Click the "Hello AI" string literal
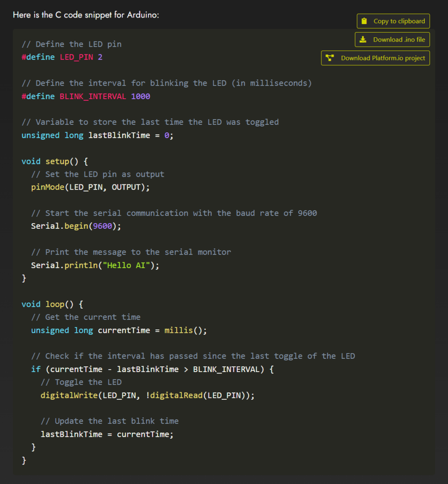Image resolution: width=448 pixels, height=484 pixels. pyautogui.click(x=126, y=266)
